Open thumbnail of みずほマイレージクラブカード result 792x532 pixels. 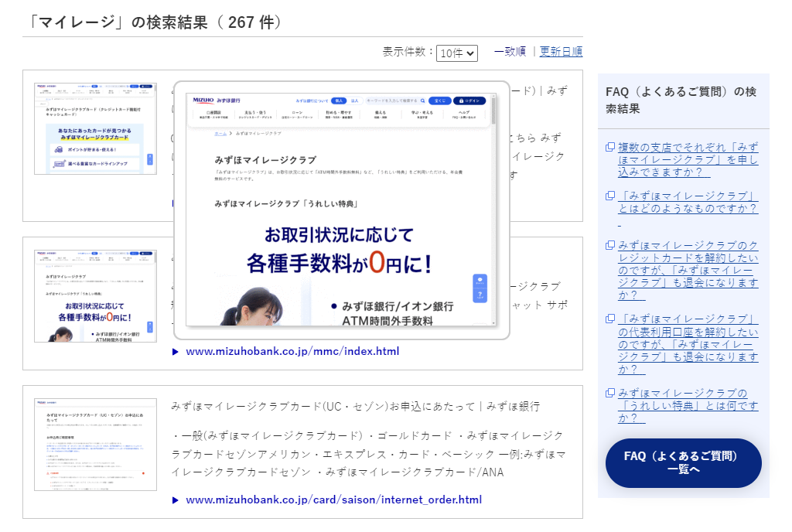click(x=95, y=128)
